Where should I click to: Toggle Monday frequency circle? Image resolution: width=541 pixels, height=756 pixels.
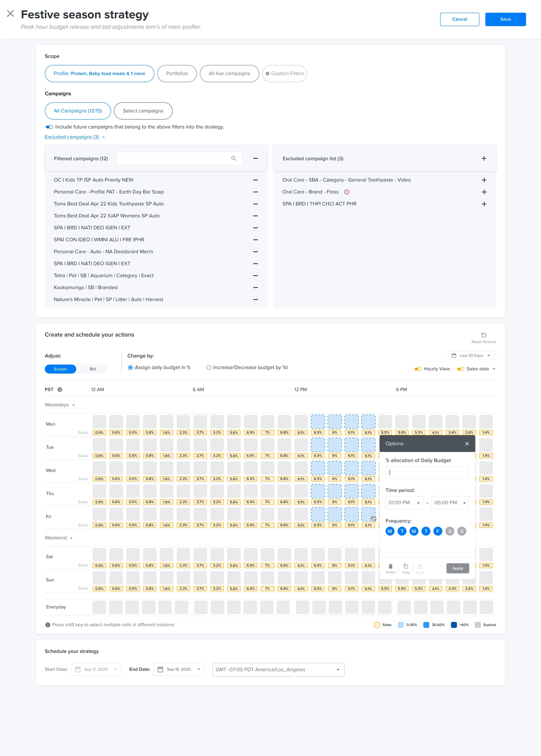point(390,531)
